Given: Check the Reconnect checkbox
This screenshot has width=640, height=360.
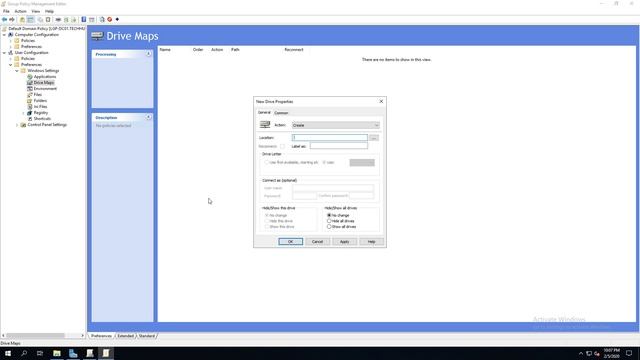Looking at the screenshot, I should (x=282, y=146).
